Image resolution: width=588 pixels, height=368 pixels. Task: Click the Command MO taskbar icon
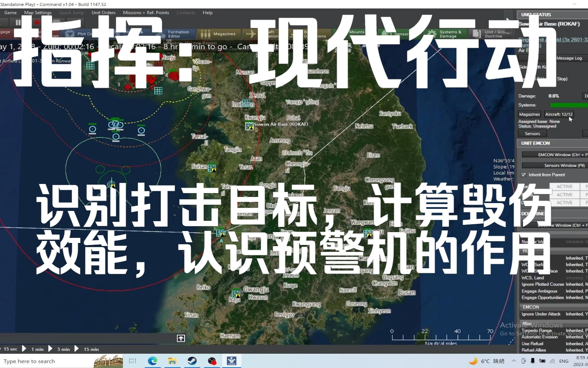(232, 361)
